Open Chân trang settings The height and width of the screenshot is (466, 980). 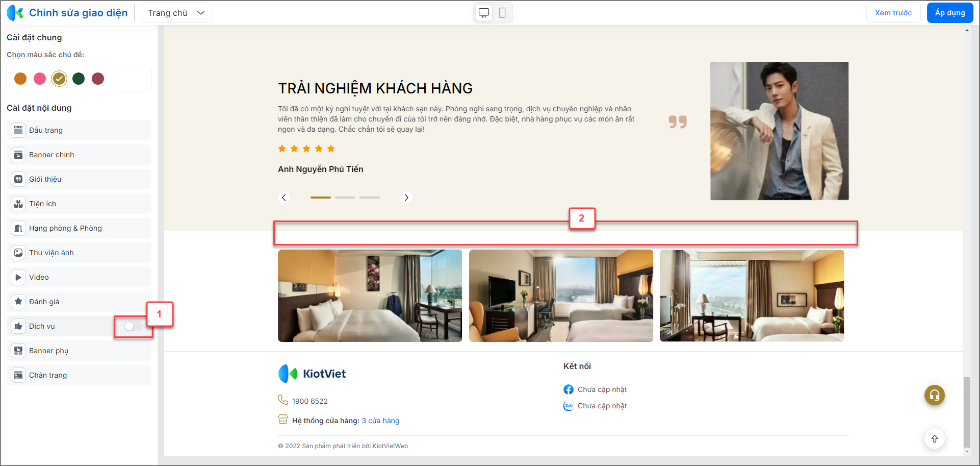coord(79,375)
